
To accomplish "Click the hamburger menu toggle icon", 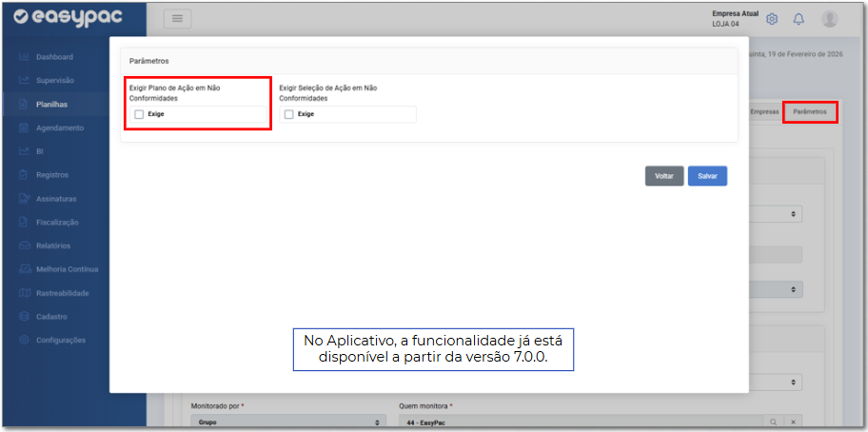I will [177, 19].
